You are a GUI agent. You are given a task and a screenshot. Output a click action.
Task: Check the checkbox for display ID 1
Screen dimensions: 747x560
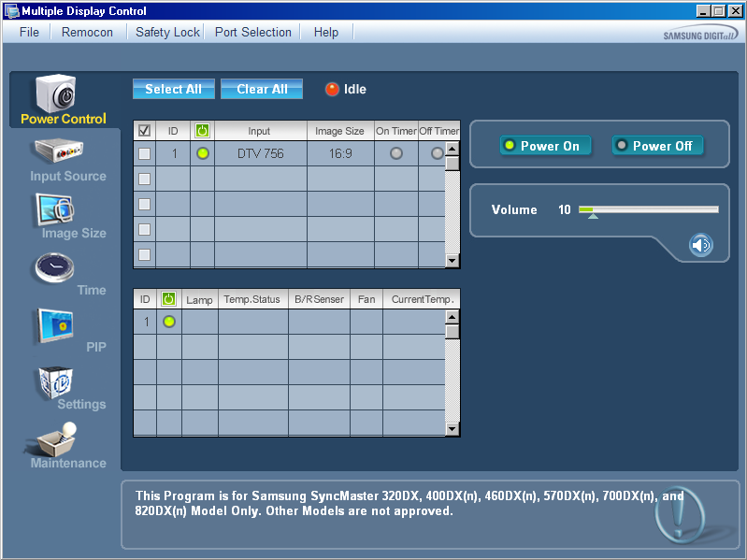point(144,154)
